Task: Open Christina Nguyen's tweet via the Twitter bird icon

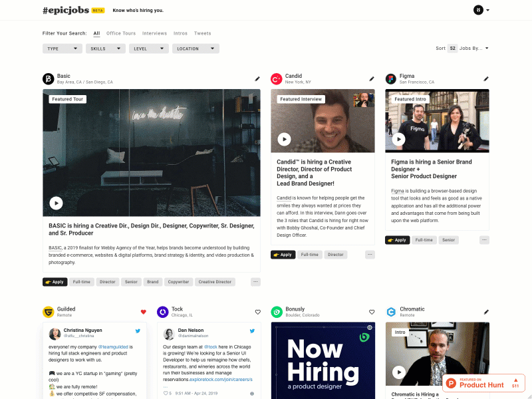Action: coord(137,331)
